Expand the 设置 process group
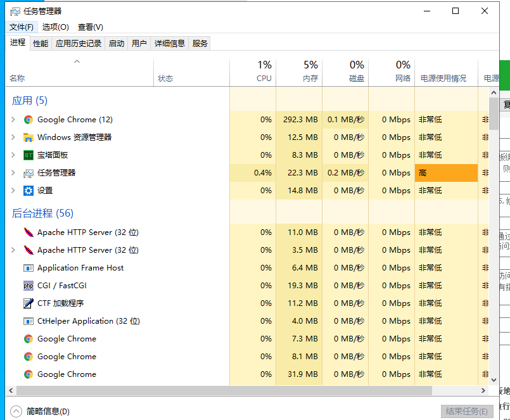Image resolution: width=510 pixels, height=420 pixels. pos(13,191)
